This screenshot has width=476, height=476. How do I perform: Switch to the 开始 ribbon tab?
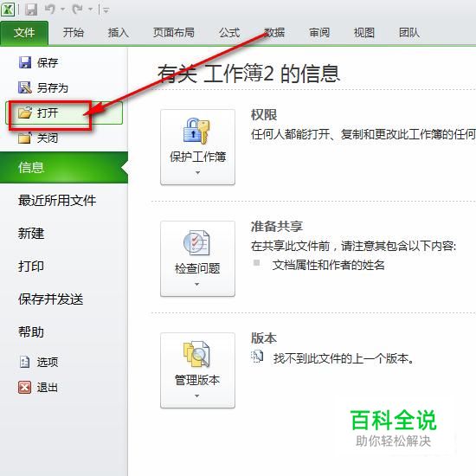74,33
